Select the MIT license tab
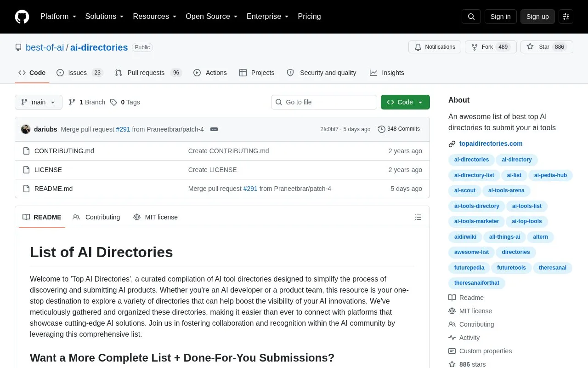The height and width of the screenshot is (368, 588). tap(155, 217)
